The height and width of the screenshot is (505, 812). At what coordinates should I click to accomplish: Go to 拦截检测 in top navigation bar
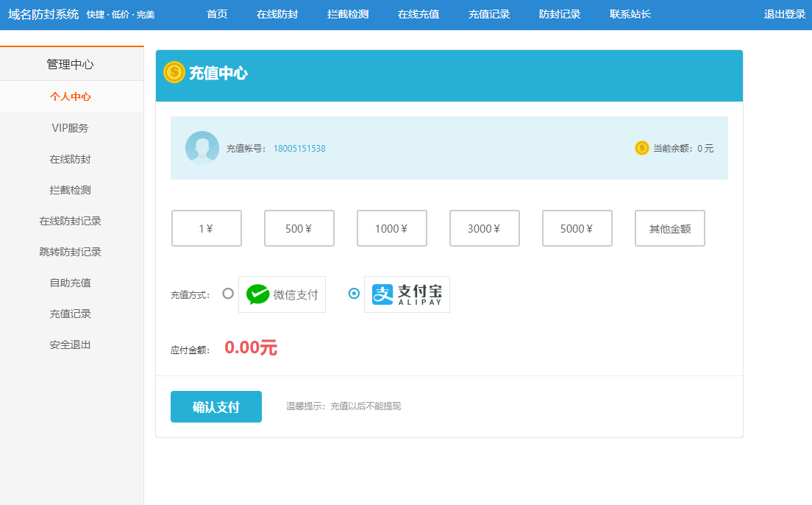tap(348, 15)
